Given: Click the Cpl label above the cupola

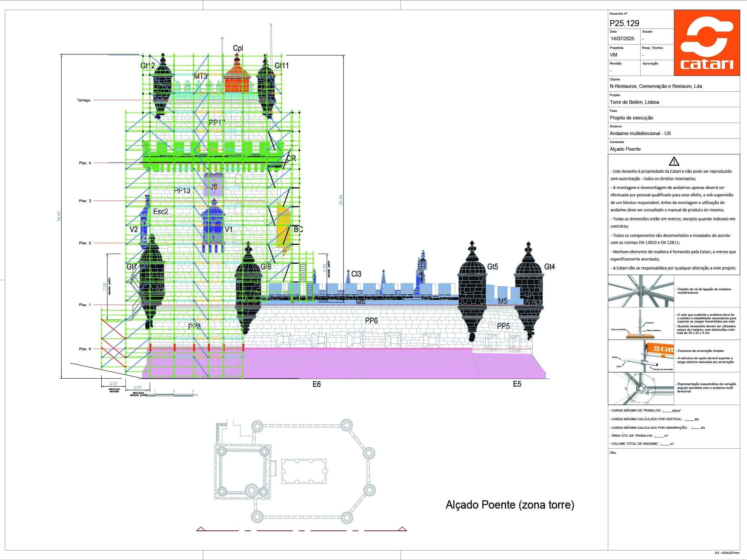Looking at the screenshot, I should coord(238,48).
